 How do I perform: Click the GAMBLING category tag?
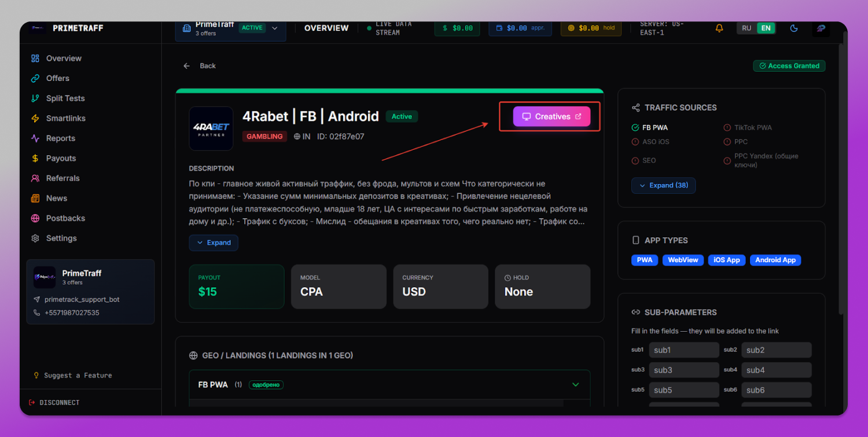point(264,137)
